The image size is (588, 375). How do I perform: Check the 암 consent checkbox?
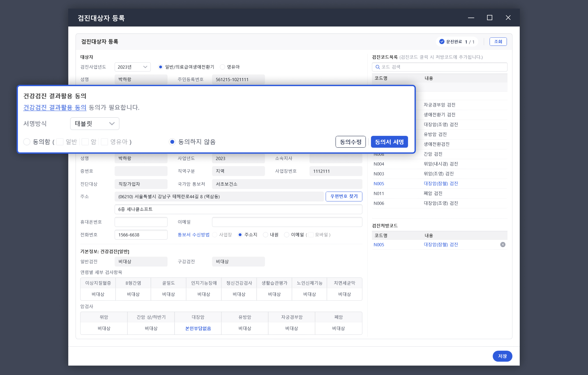(x=85, y=142)
